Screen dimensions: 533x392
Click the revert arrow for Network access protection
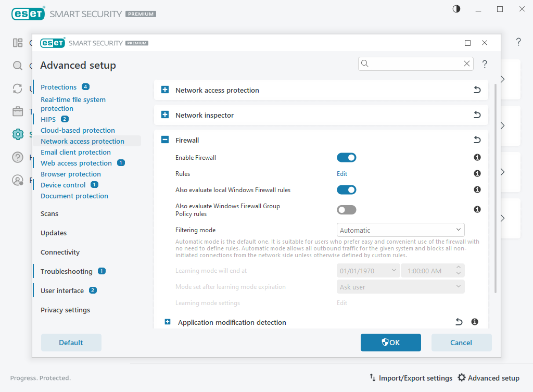pyautogui.click(x=477, y=90)
